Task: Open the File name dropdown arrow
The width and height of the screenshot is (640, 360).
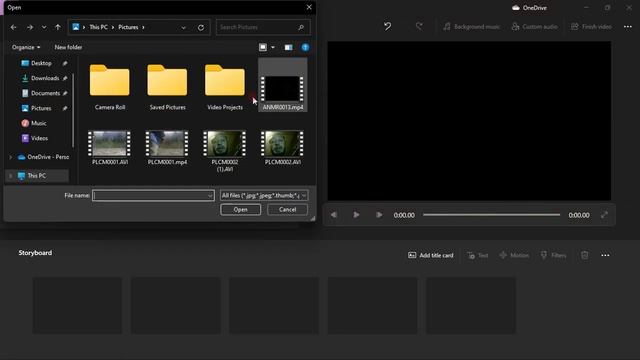Action: 210,196
